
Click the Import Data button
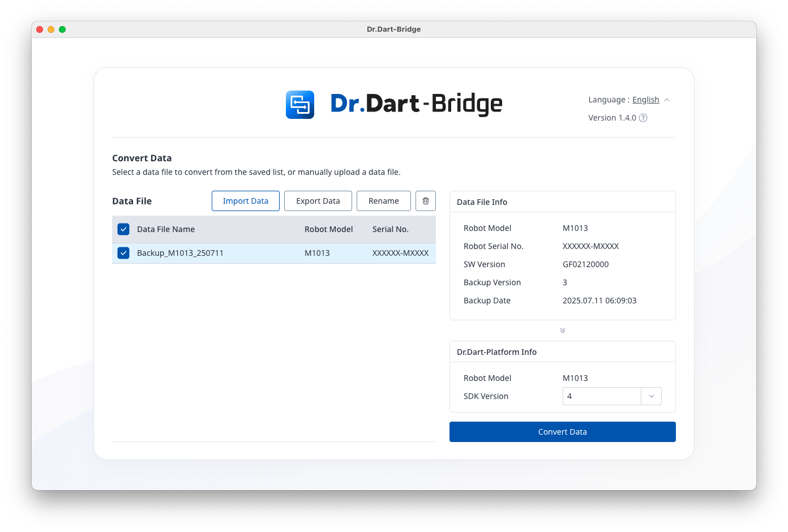(x=246, y=201)
